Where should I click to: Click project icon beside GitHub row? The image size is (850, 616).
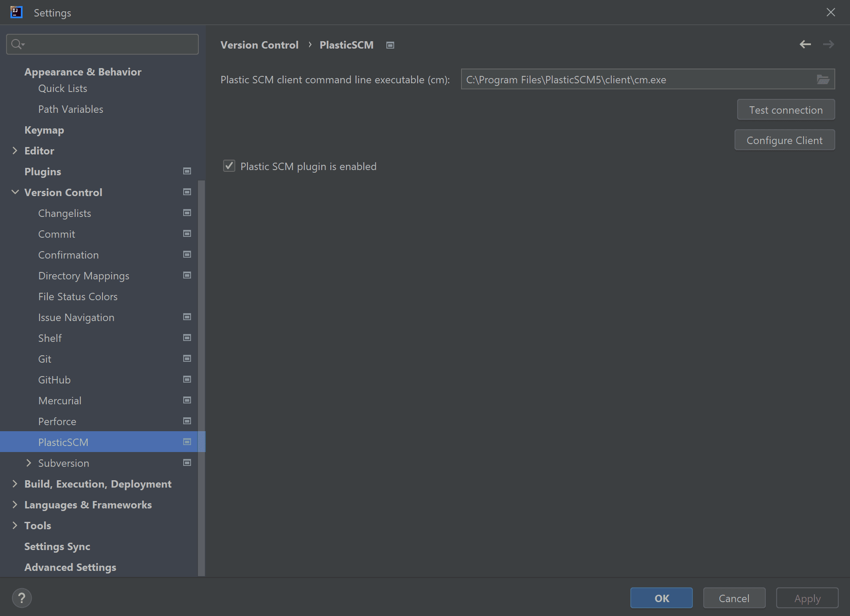[x=187, y=380]
